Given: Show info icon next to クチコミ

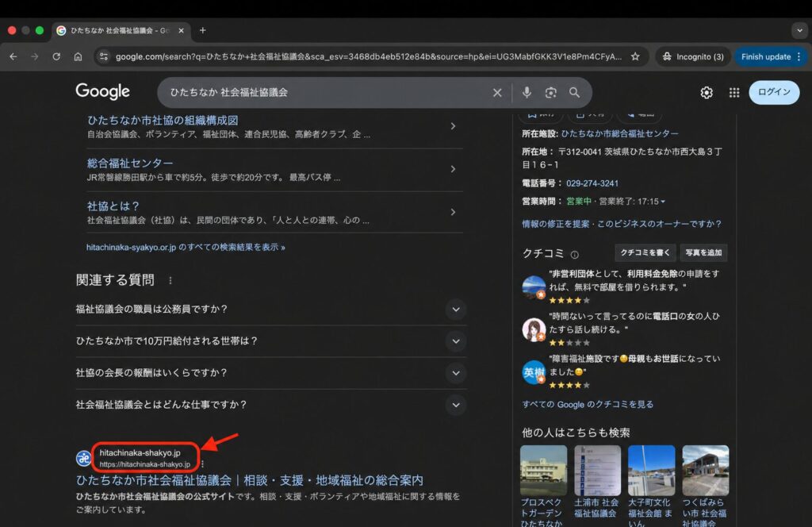Looking at the screenshot, I should 574,255.
